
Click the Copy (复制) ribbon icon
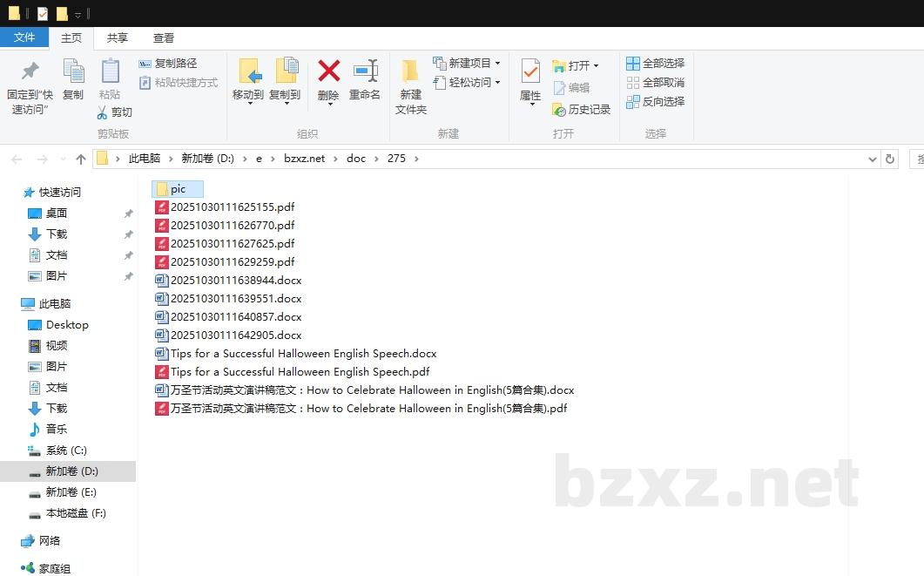[73, 71]
